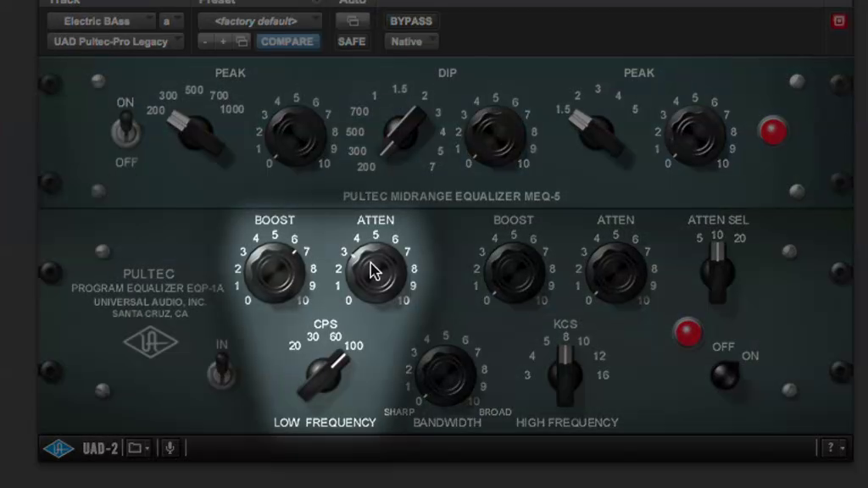
Task: Click the EQP-1A red power lamp
Action: [x=688, y=332]
